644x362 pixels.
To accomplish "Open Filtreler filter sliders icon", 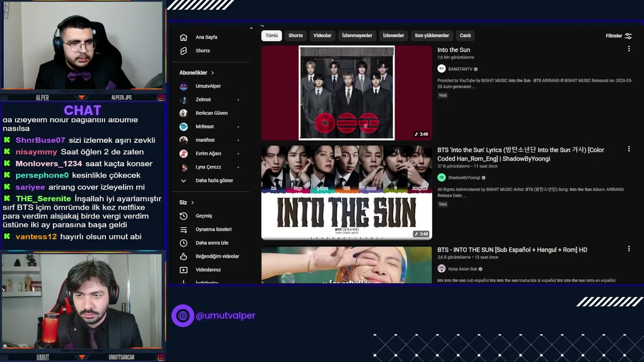I will (628, 36).
